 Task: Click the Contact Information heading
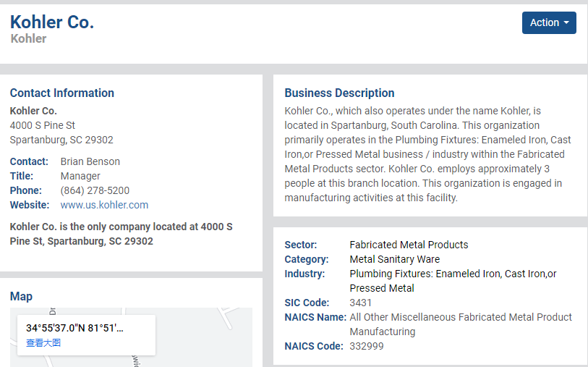62,93
